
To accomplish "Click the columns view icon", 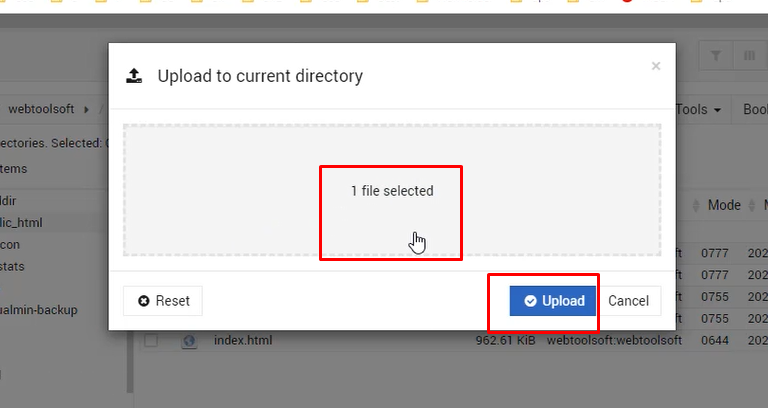I will [749, 56].
